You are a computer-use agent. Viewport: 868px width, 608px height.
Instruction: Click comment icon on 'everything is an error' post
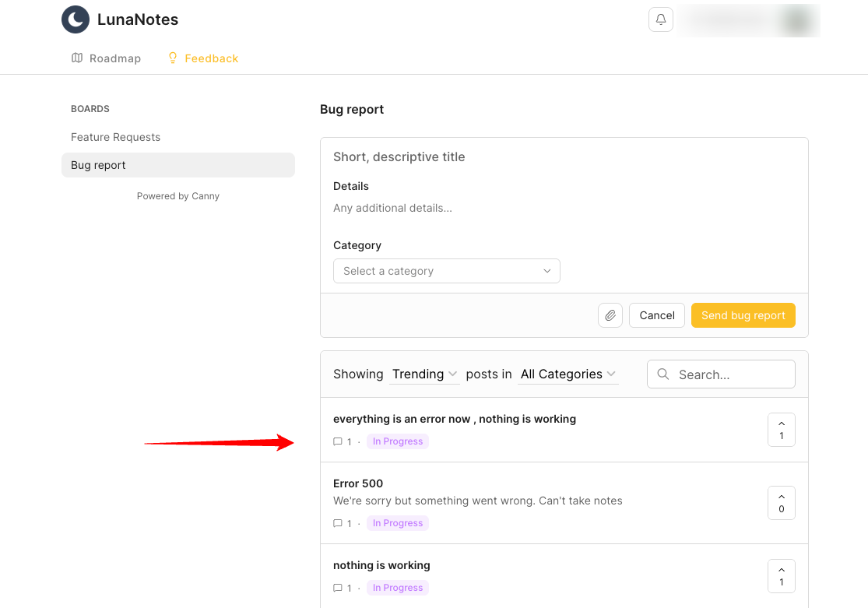pos(338,441)
